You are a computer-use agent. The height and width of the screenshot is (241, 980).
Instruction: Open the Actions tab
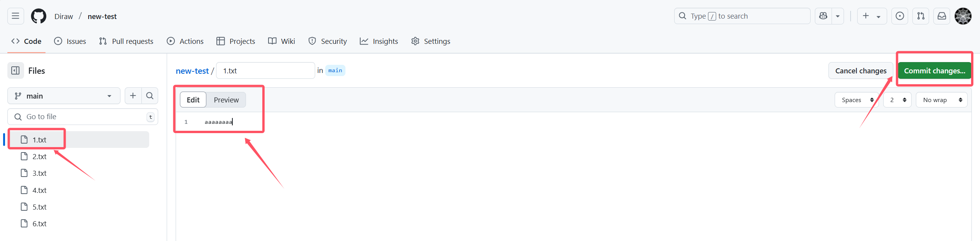pyautogui.click(x=185, y=41)
